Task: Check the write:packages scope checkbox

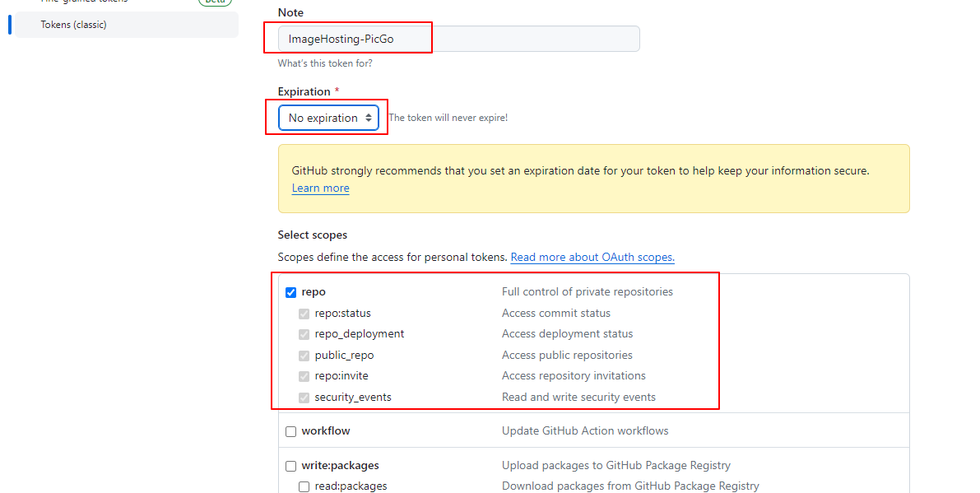Action: tap(290, 466)
